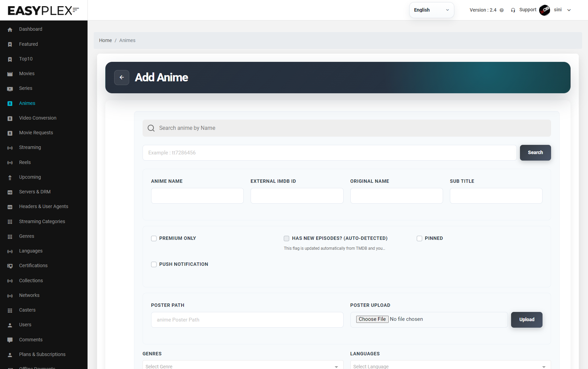
Task: Click the Languages sidebar icon
Action: (10, 251)
